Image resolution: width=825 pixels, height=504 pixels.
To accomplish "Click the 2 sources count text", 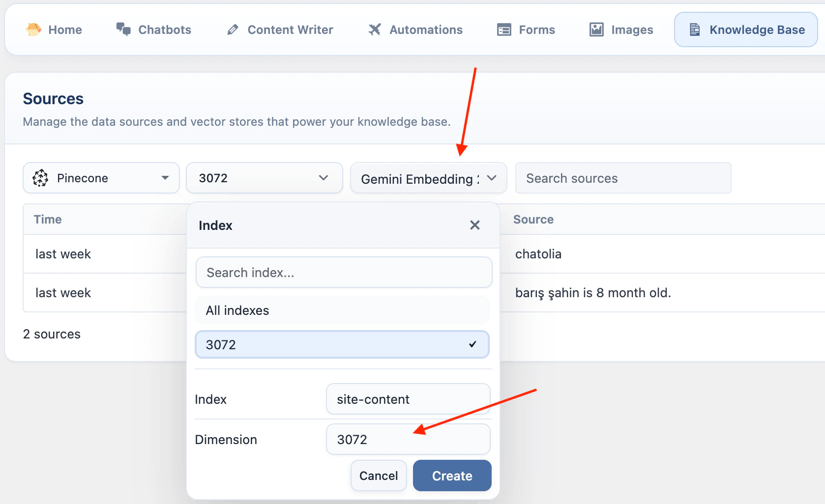I will pyautogui.click(x=52, y=334).
